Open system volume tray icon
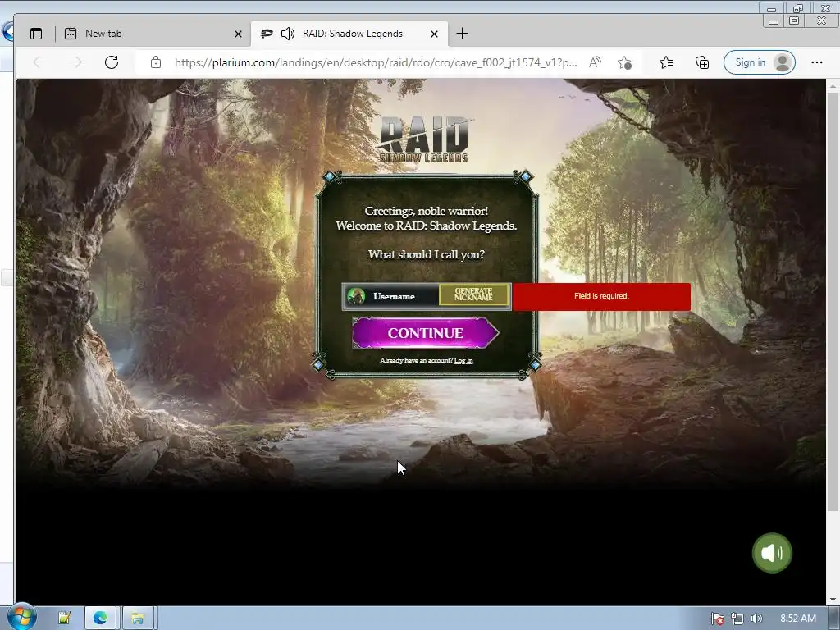Screen dimensions: 840x630 click(756, 619)
